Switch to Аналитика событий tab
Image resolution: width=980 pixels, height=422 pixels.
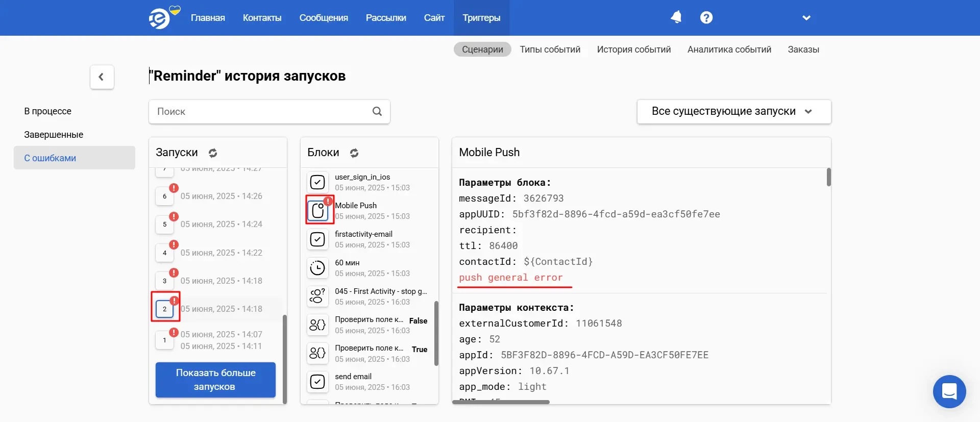tap(729, 49)
